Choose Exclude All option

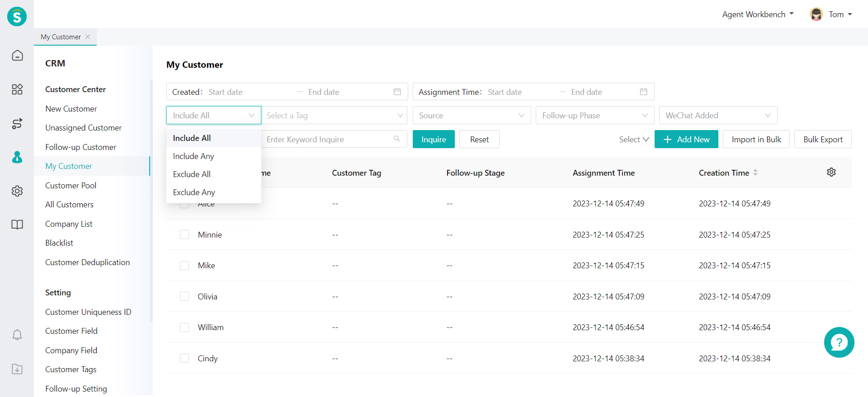(214, 174)
